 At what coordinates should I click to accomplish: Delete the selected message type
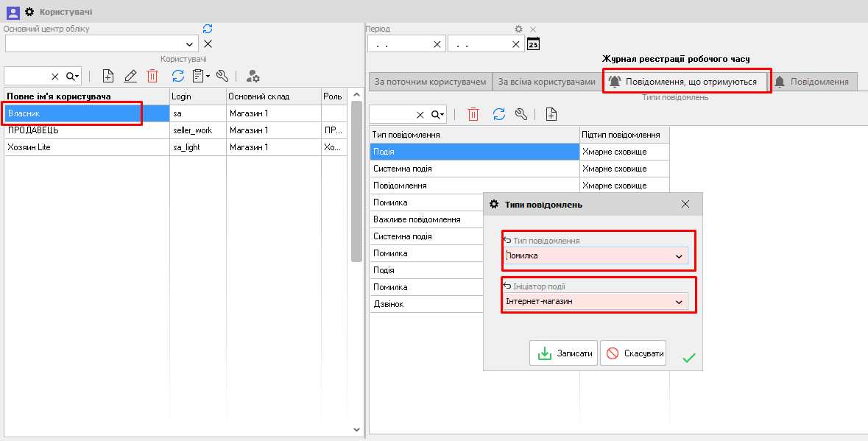click(473, 114)
